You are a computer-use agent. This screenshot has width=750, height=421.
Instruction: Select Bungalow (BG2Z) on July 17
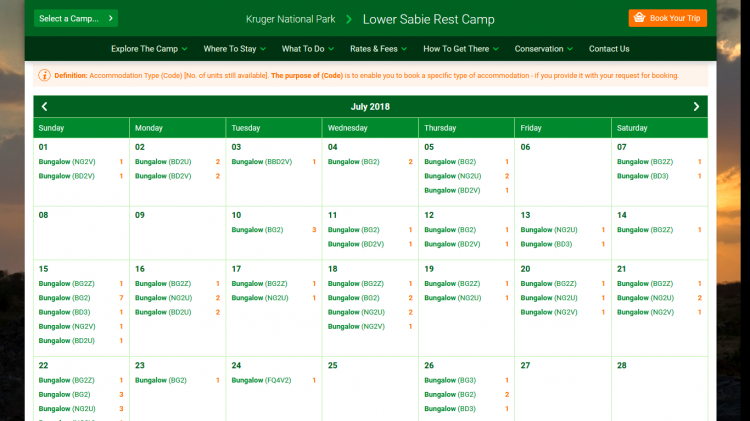pos(259,284)
